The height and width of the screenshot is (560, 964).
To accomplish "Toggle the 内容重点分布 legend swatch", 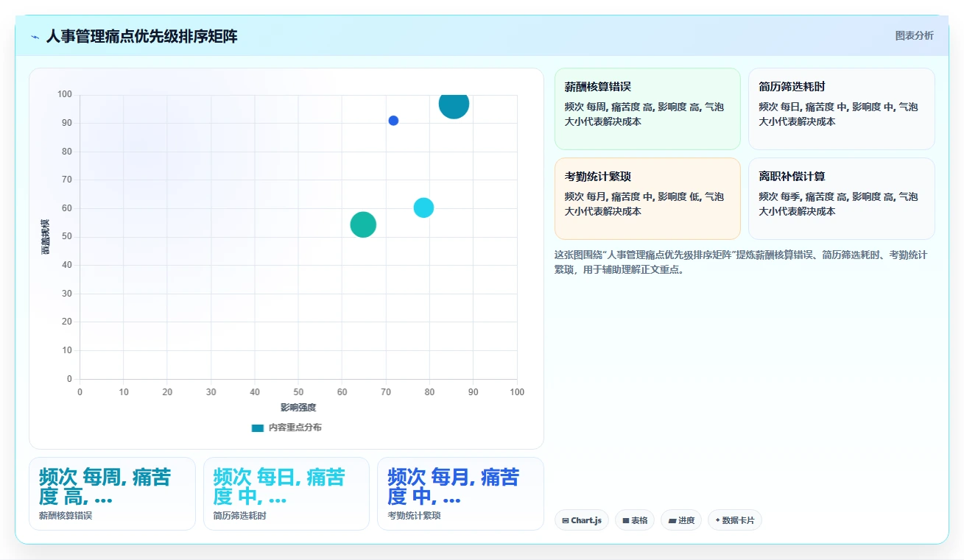I will (257, 428).
